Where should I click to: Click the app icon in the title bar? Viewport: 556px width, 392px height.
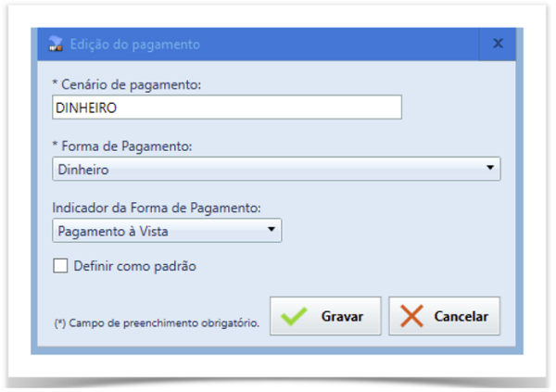tap(55, 44)
